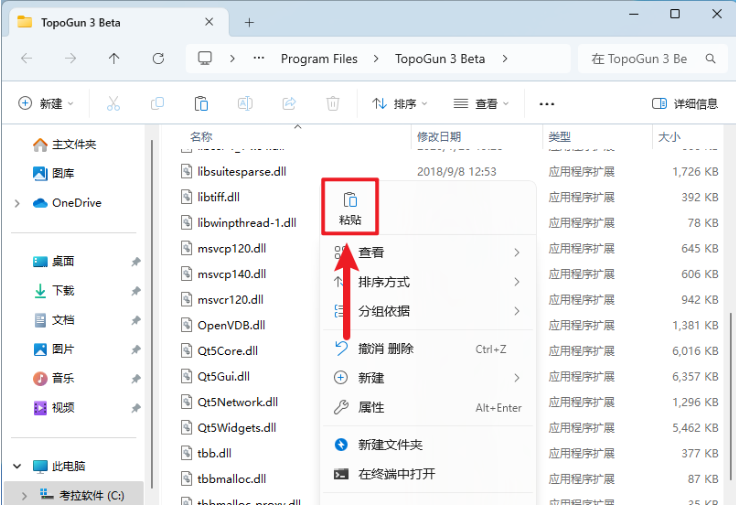Image resolution: width=736 pixels, height=505 pixels.
Task: Sort by the 名称 column header
Action: click(202, 137)
